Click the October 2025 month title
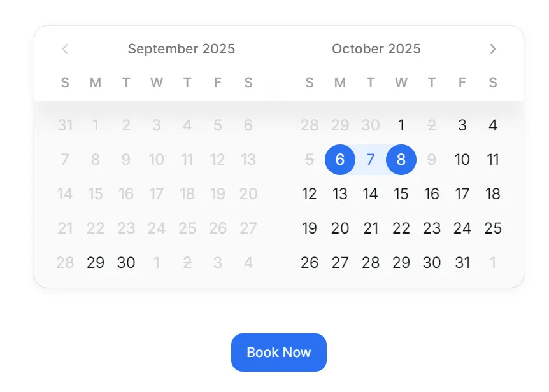This screenshot has height=392, width=549. [x=376, y=49]
